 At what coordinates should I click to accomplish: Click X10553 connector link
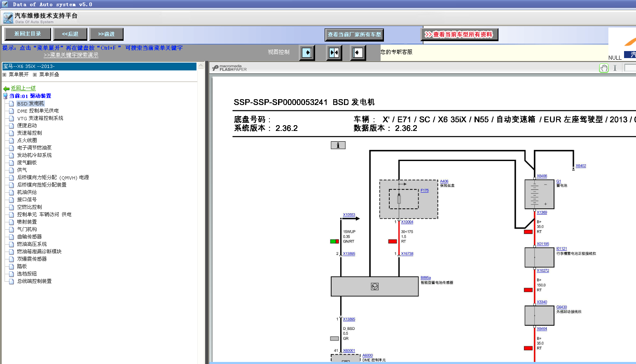[x=349, y=215]
